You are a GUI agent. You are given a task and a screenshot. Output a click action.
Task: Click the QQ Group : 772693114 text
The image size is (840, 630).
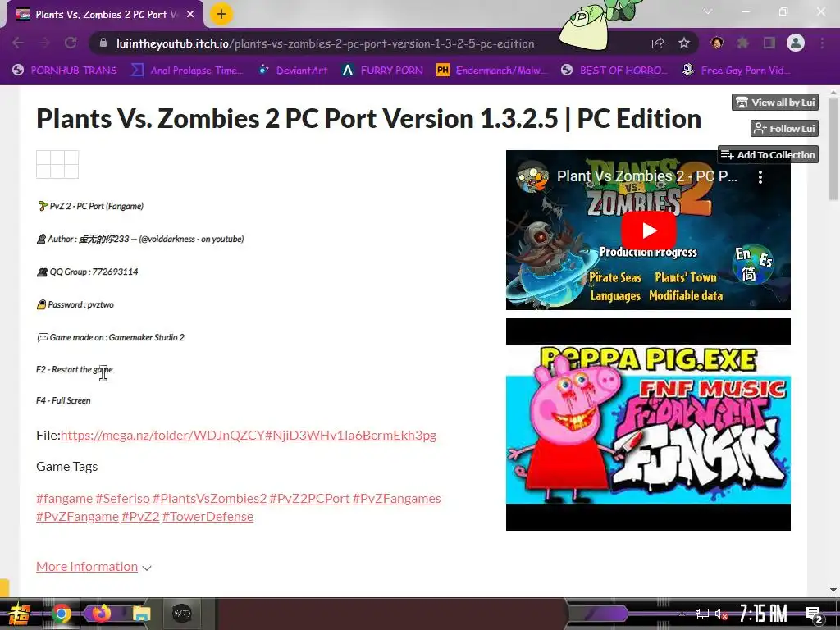87,272
